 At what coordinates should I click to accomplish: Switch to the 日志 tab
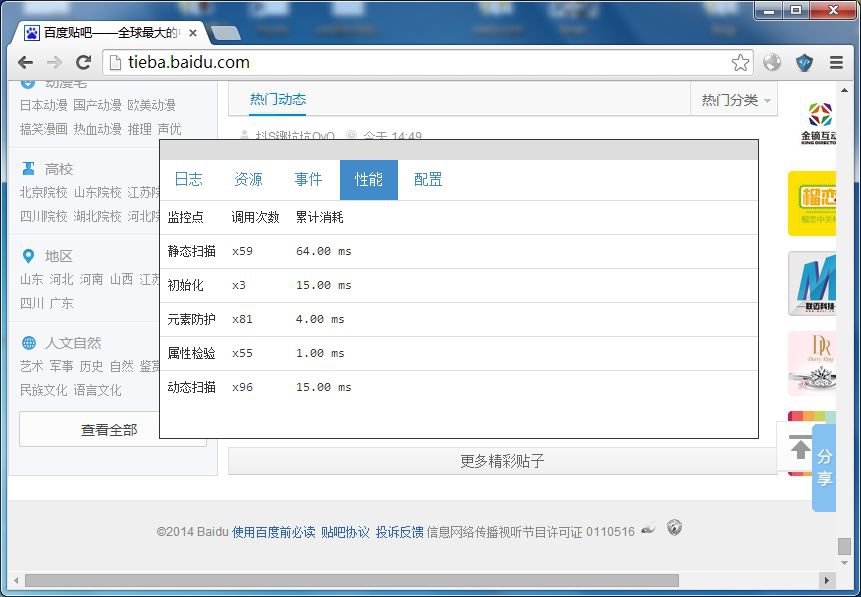pyautogui.click(x=188, y=180)
